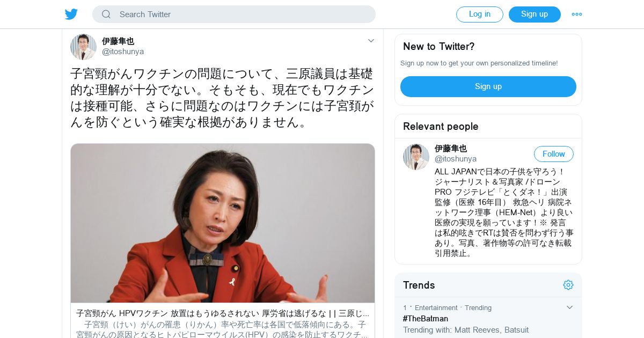Click the search magnifier icon
644x338 pixels.
coord(106,14)
